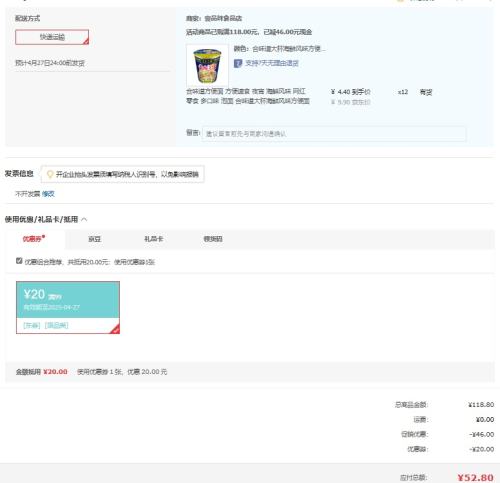
Task: Uncheck the recommended coupon combination checkbox
Action: coord(19,261)
